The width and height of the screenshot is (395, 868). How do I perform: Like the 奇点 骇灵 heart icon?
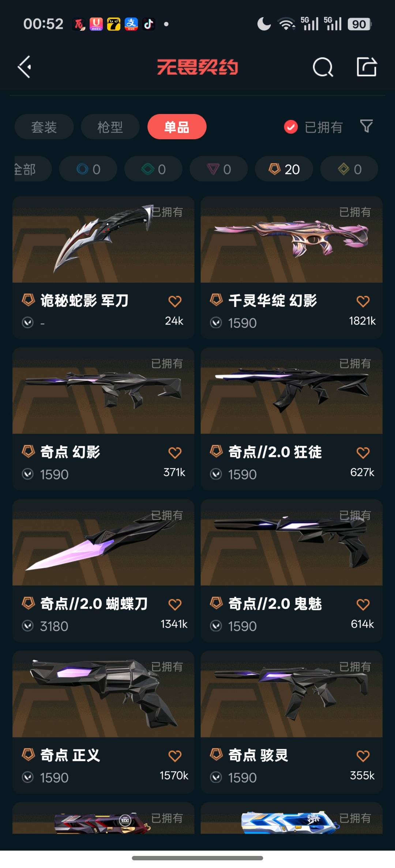(363, 756)
